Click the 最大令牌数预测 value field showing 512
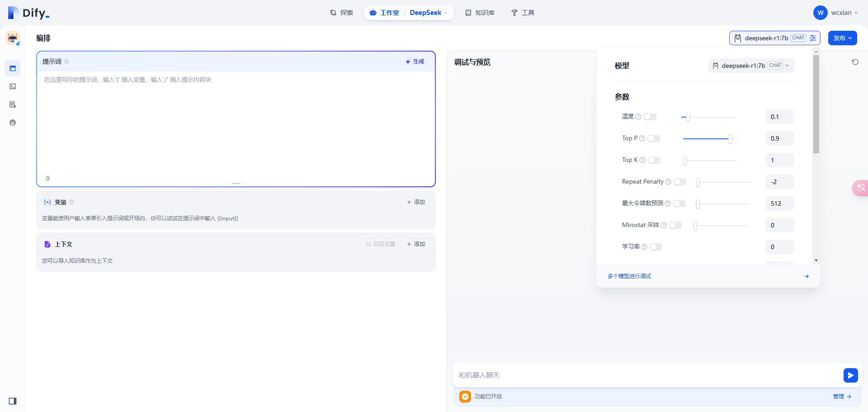This screenshot has height=412, width=868. click(x=779, y=204)
